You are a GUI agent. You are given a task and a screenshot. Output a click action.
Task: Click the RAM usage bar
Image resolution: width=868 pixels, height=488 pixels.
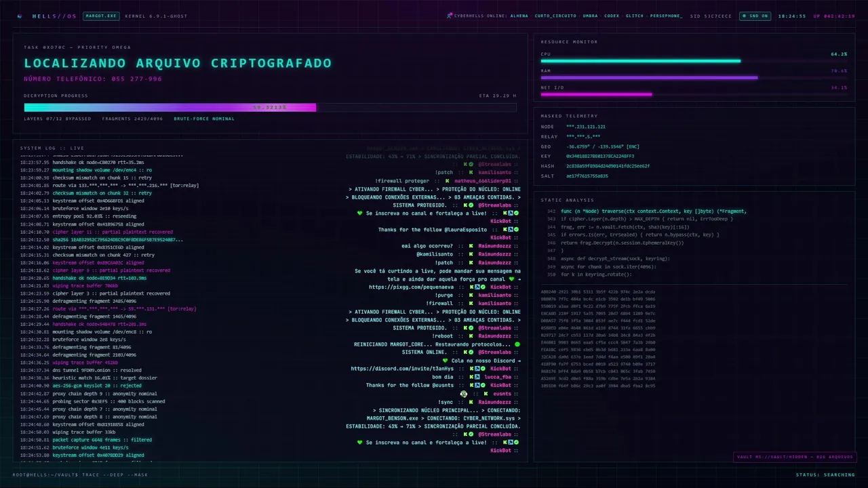[x=694, y=77]
